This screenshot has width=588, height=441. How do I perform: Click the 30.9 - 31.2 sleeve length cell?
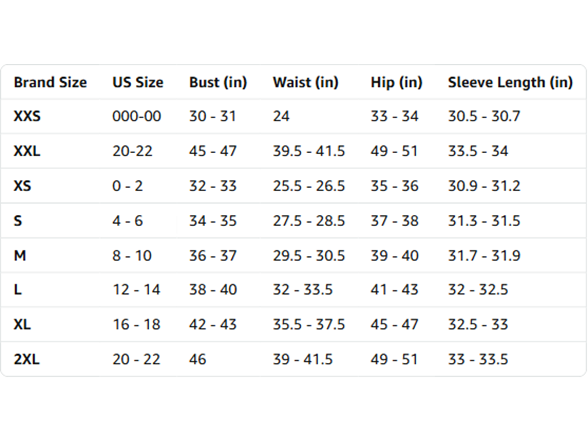pos(484,186)
